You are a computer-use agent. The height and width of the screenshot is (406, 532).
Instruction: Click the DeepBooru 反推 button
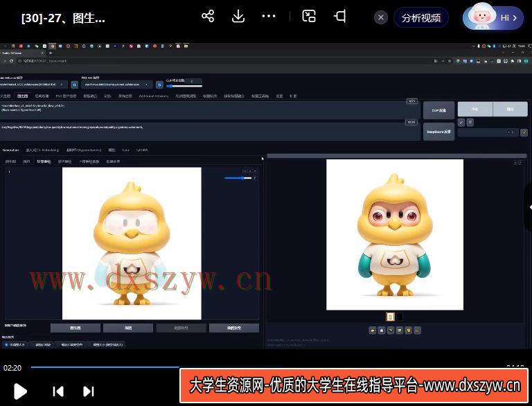coord(438,132)
